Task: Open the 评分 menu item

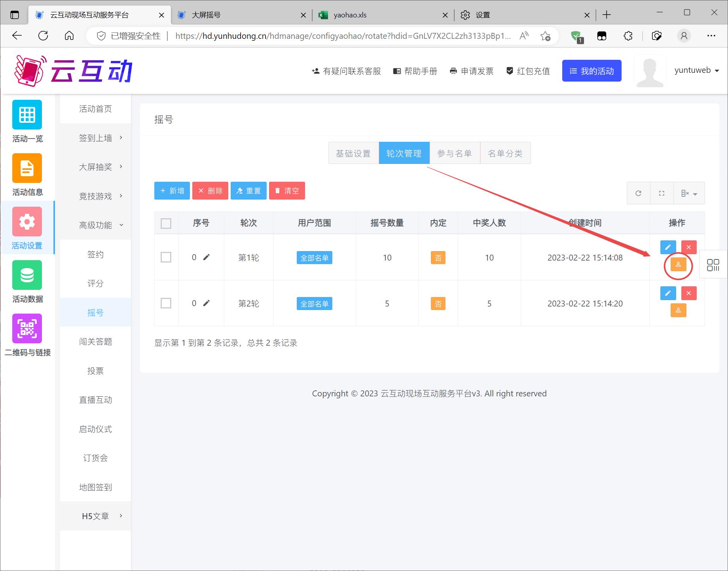Action: (95, 283)
